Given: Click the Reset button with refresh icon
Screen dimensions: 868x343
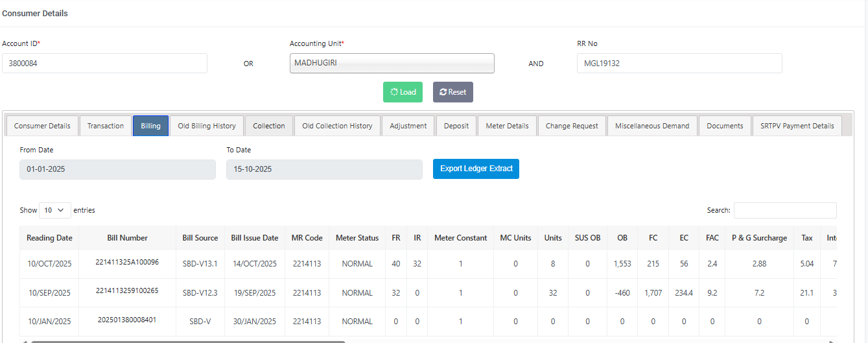Looking at the screenshot, I should (452, 92).
